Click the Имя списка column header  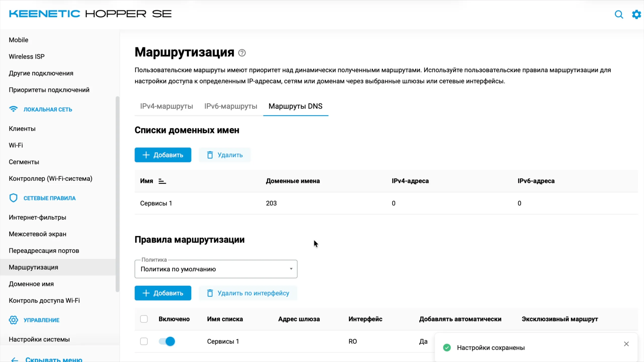coord(225,319)
